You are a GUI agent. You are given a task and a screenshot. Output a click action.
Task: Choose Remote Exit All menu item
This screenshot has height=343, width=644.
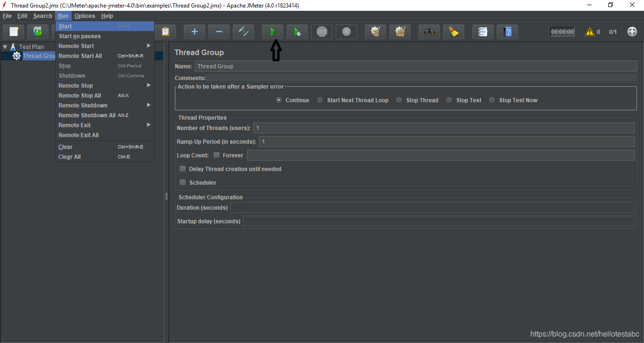[105, 135]
